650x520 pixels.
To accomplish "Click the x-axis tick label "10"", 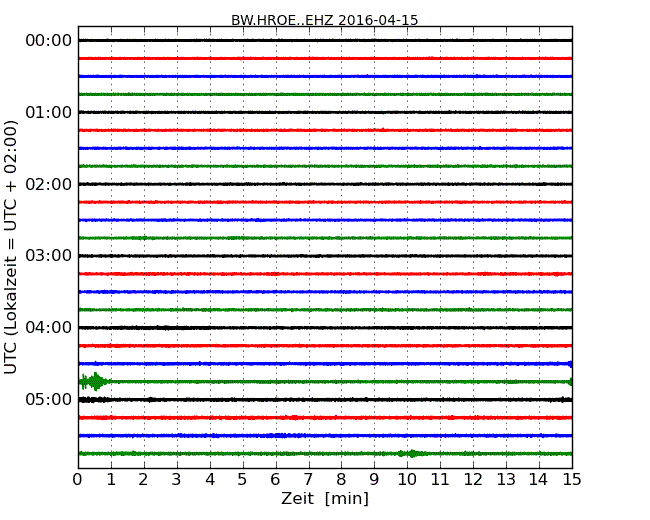I will (407, 480).
